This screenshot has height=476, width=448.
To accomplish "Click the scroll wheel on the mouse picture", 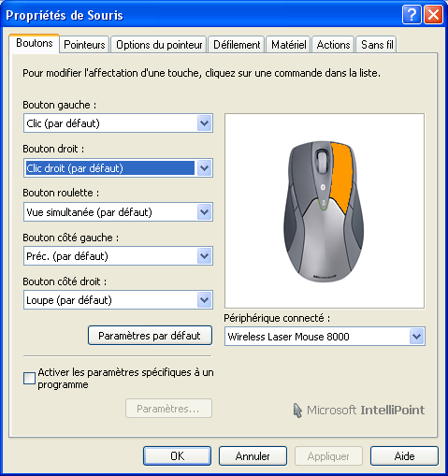I will pos(323,161).
